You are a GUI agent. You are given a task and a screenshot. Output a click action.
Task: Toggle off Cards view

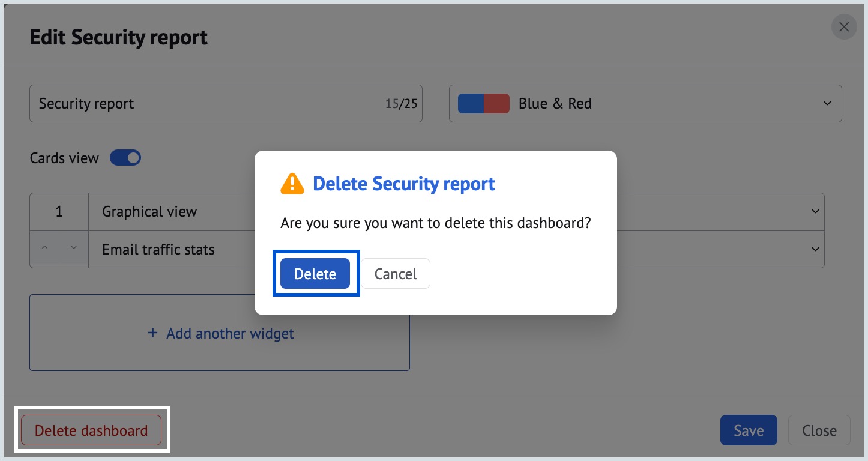(125, 157)
